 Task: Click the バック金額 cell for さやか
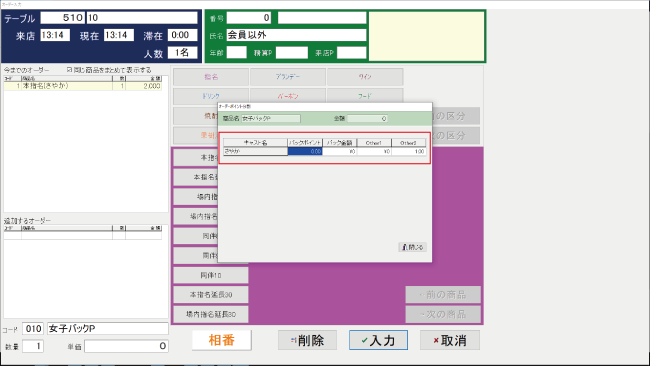pyautogui.click(x=340, y=152)
